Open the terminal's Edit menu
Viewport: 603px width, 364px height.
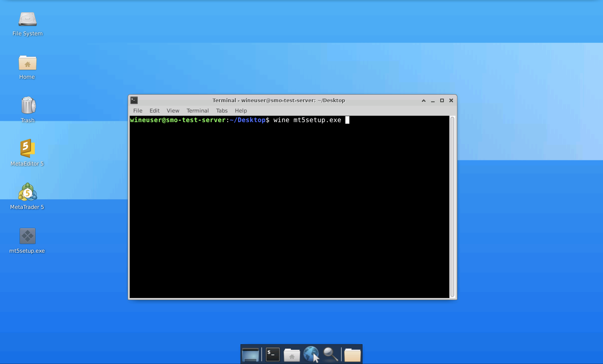click(154, 111)
